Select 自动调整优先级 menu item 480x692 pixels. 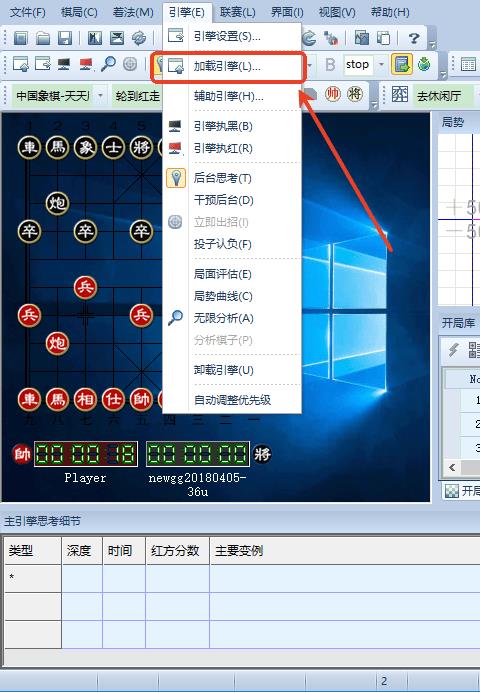pos(232,400)
